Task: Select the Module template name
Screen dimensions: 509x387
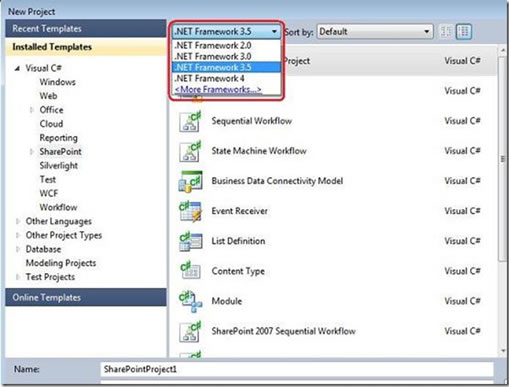Action: pyautogui.click(x=227, y=301)
